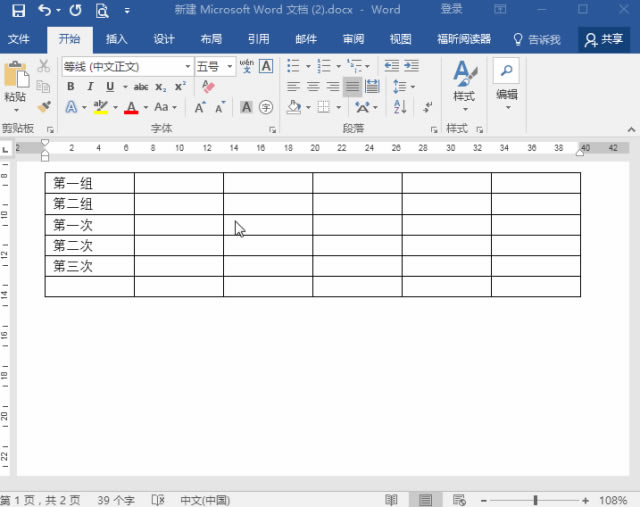
Task: Apply strikethrough with the abc icon
Action: click(141, 87)
